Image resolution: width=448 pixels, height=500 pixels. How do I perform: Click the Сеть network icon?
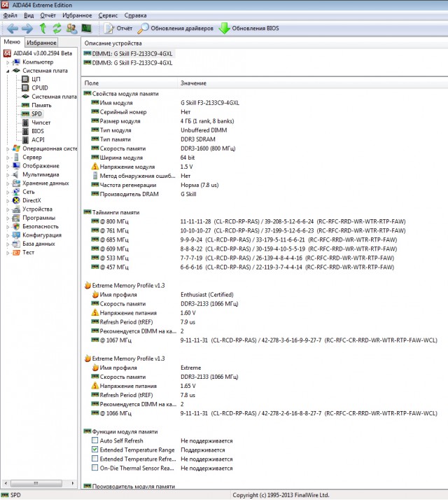[16, 192]
